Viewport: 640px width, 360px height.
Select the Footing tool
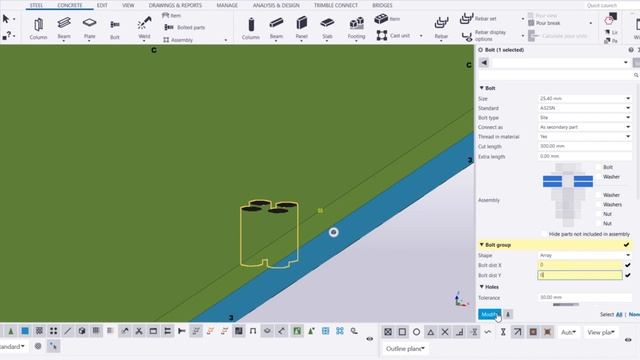[356, 28]
